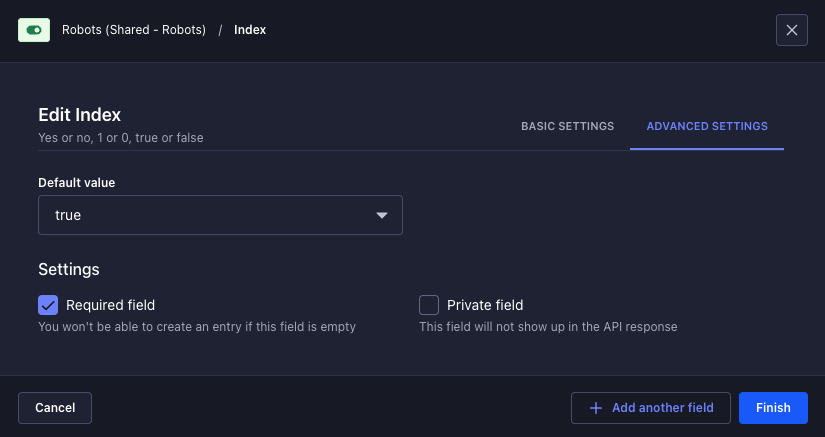Uncheck the Required field checkbox
Viewport: 825px width, 437px height.
pyautogui.click(x=48, y=305)
